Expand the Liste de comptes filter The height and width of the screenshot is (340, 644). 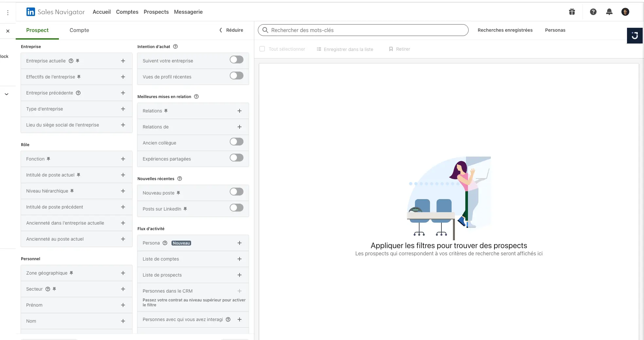(239, 259)
